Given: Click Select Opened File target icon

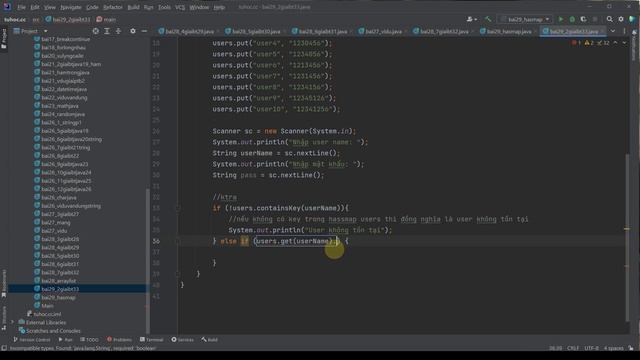Looking at the screenshot, I should [x=95, y=31].
